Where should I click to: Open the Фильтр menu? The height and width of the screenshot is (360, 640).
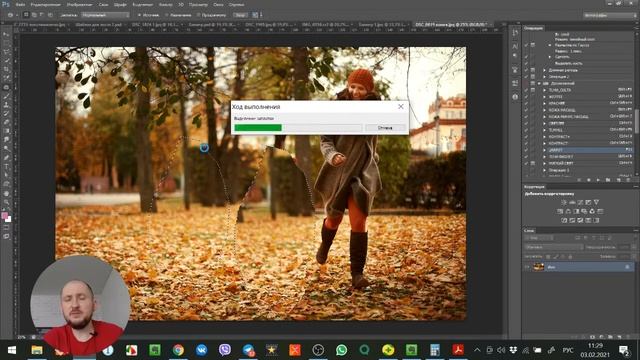(x=166, y=4)
